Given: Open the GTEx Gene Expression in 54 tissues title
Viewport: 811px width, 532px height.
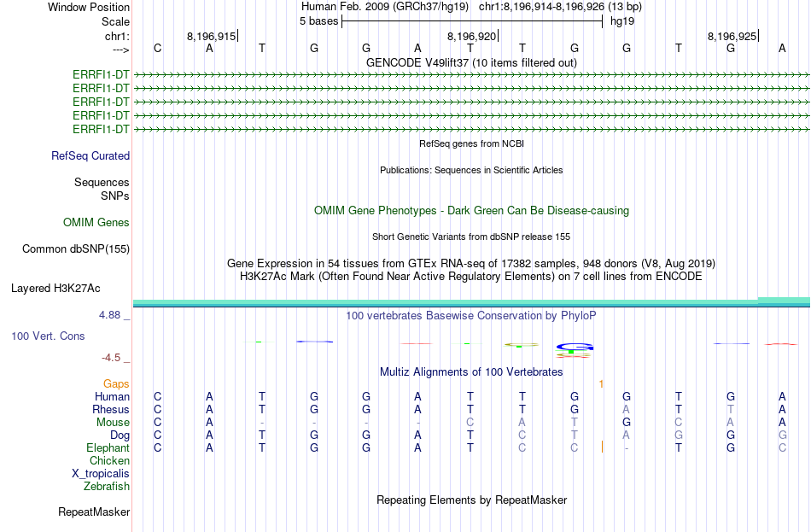Looking at the screenshot, I should pyautogui.click(x=471, y=263).
